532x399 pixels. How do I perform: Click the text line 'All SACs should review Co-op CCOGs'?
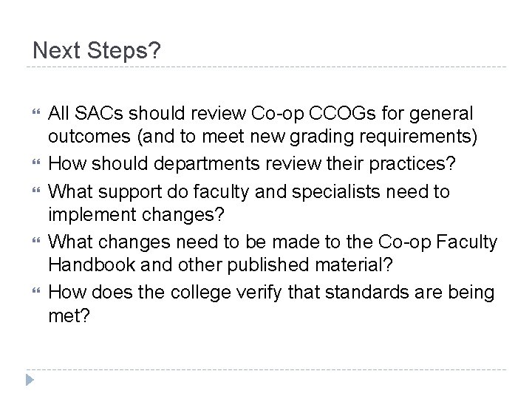click(261, 114)
